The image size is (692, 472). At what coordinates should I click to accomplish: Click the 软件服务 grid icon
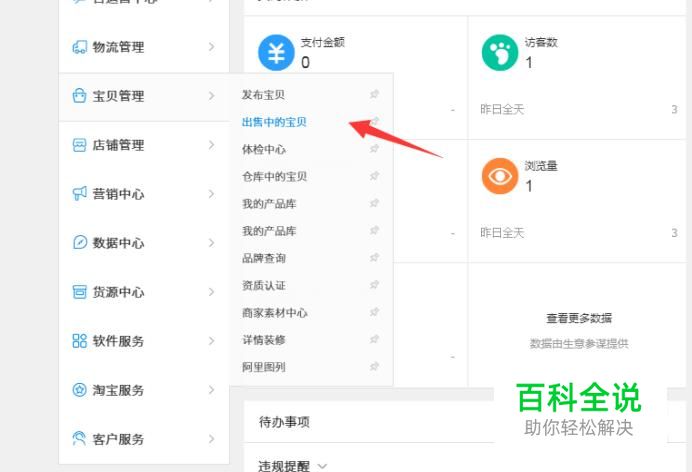pos(79,341)
